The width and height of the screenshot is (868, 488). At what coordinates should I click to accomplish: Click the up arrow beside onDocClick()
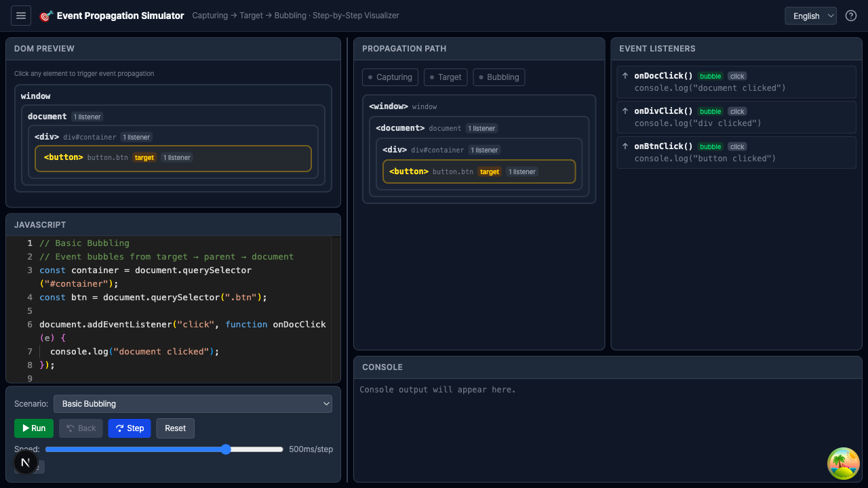coord(625,76)
